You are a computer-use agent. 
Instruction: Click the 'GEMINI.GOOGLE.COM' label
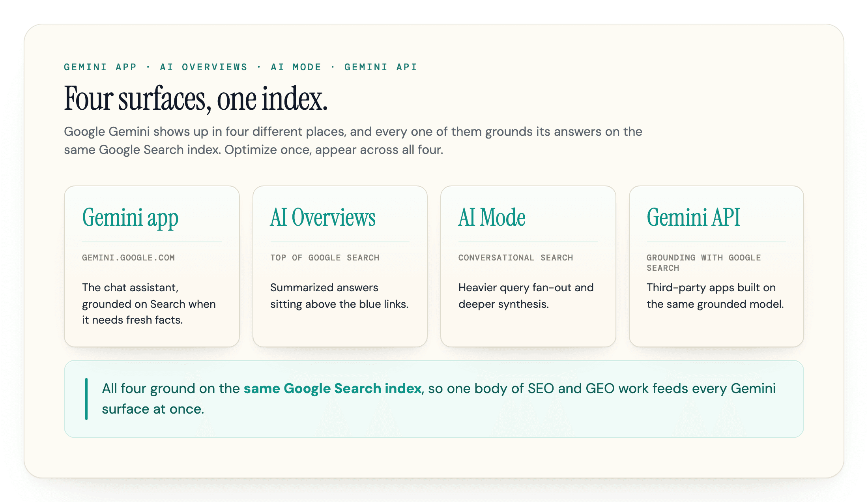[128, 258]
